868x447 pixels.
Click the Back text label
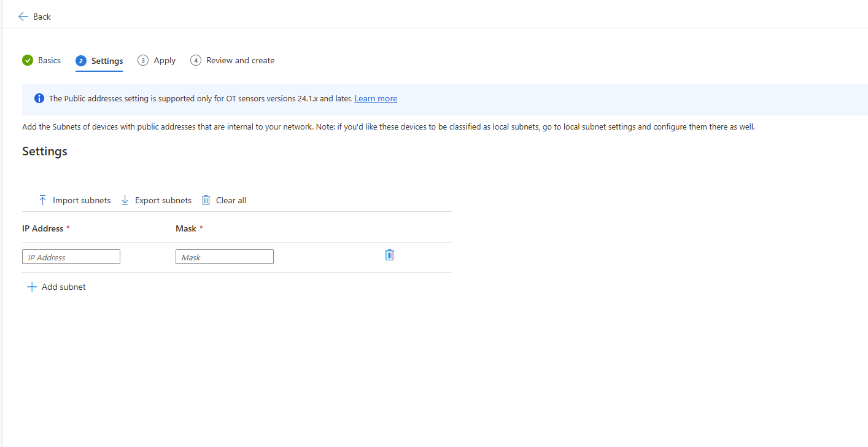[42, 17]
